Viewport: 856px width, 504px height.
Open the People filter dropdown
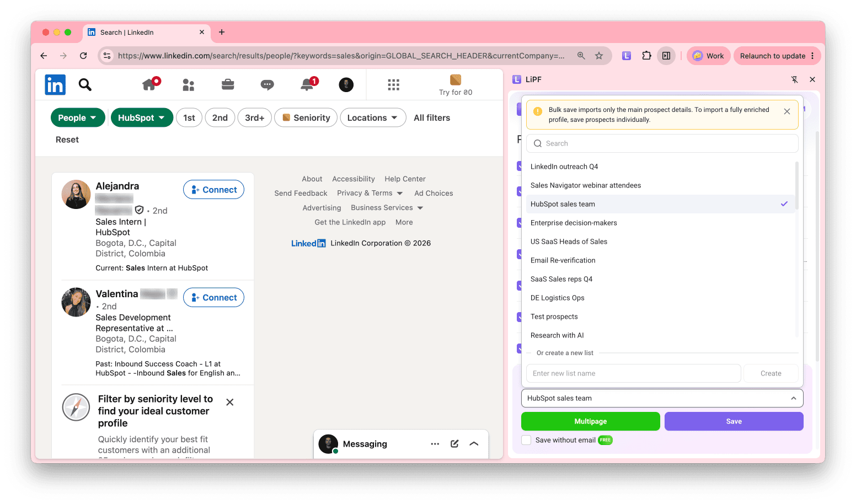click(x=78, y=117)
